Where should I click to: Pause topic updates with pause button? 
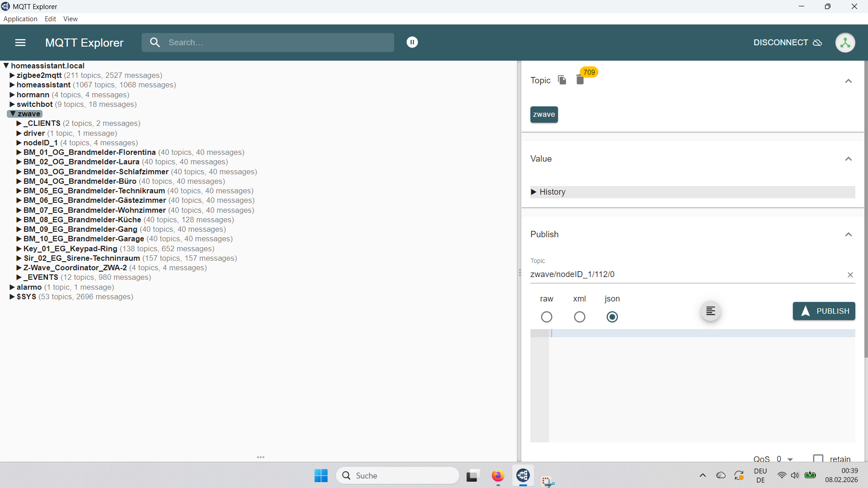[412, 42]
